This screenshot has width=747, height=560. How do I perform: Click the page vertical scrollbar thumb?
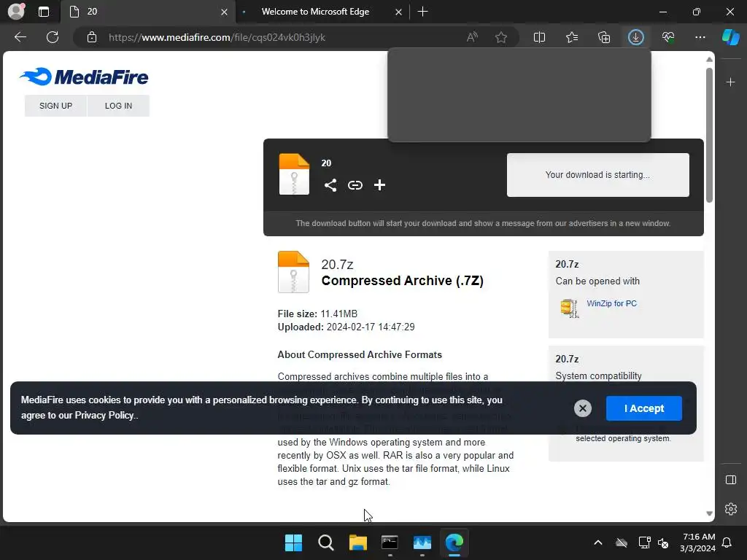(x=709, y=135)
